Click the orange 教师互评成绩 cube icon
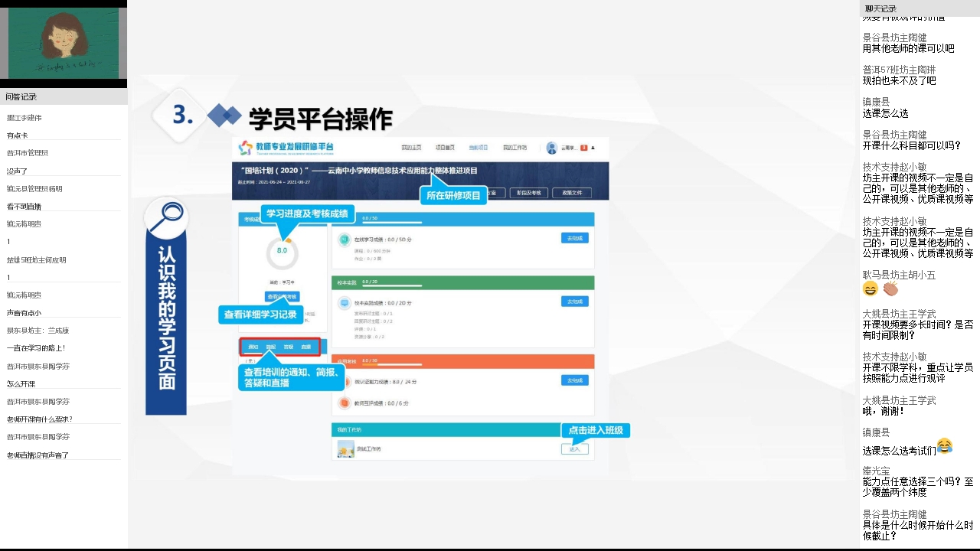This screenshot has width=980, height=551. 345,403
